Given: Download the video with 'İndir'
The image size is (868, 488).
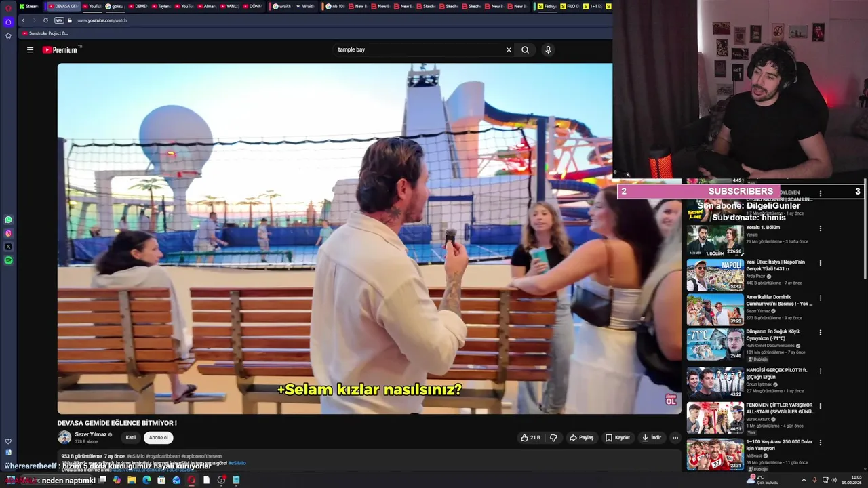Looking at the screenshot, I should 652,438.
